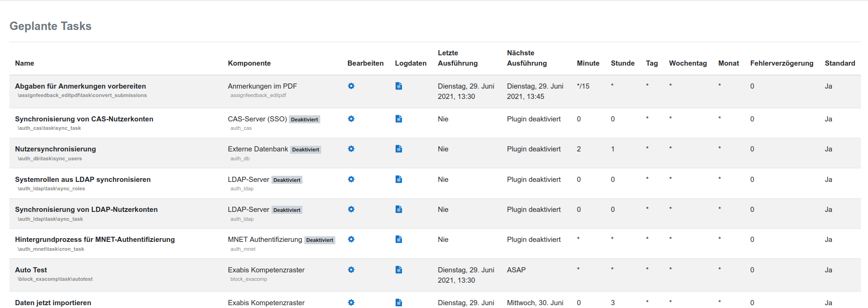
Task: Click the Komponente column header
Action: point(249,63)
